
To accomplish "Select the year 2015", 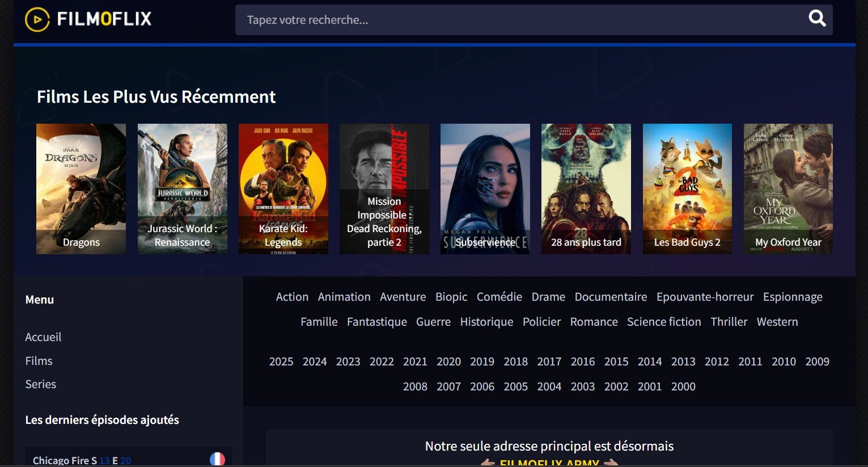I will (x=616, y=361).
